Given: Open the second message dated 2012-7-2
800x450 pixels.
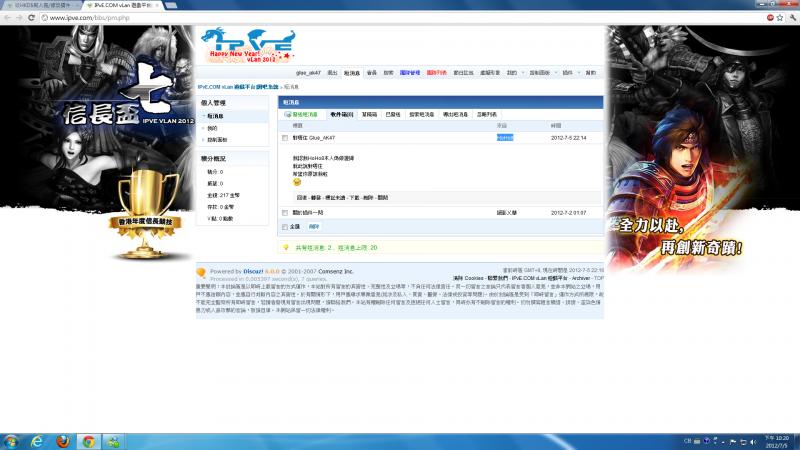Looking at the screenshot, I should 308,213.
